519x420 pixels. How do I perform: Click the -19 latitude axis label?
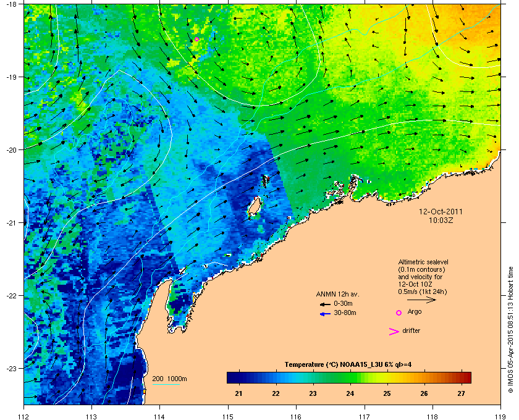11,77
